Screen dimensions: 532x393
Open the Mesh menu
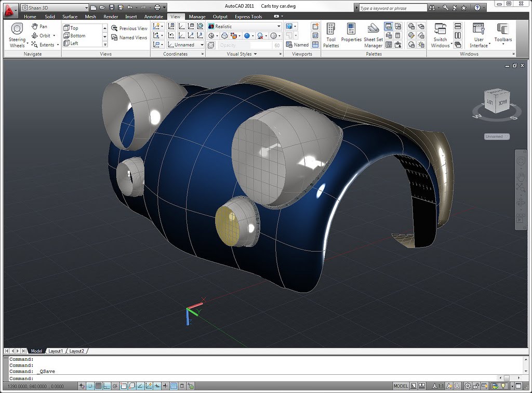(90, 16)
